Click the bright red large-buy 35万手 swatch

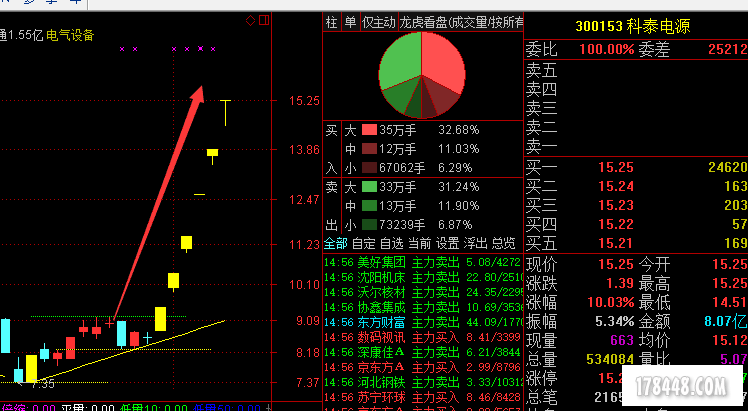[368, 130]
